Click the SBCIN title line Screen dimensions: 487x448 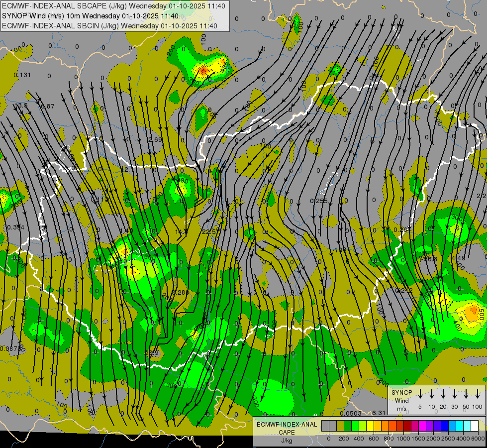tap(109, 26)
